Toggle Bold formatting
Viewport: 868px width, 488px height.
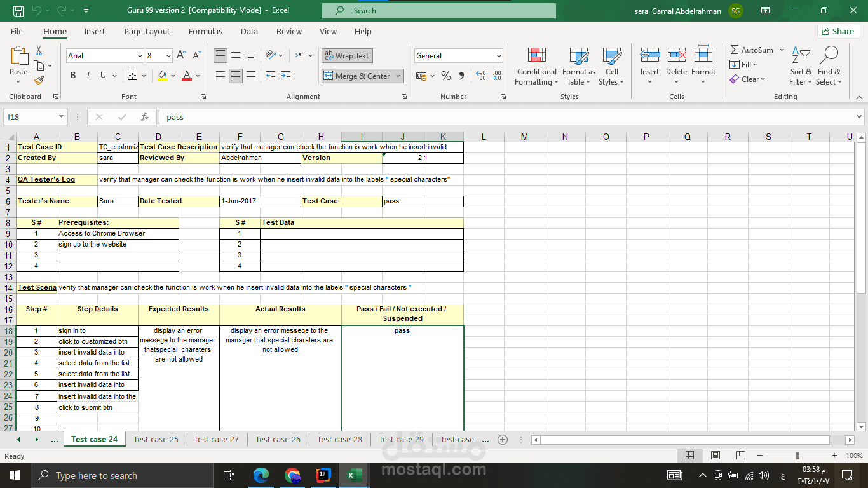click(73, 76)
